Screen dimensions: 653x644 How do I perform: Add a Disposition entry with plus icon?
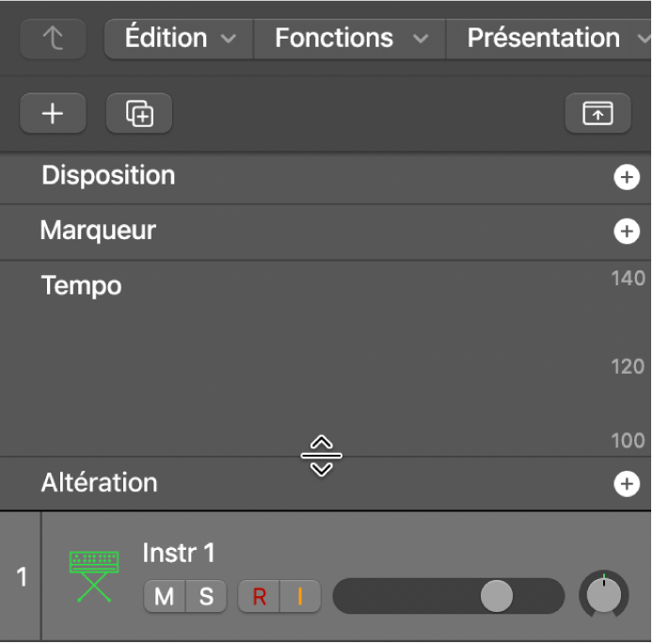pyautogui.click(x=627, y=177)
